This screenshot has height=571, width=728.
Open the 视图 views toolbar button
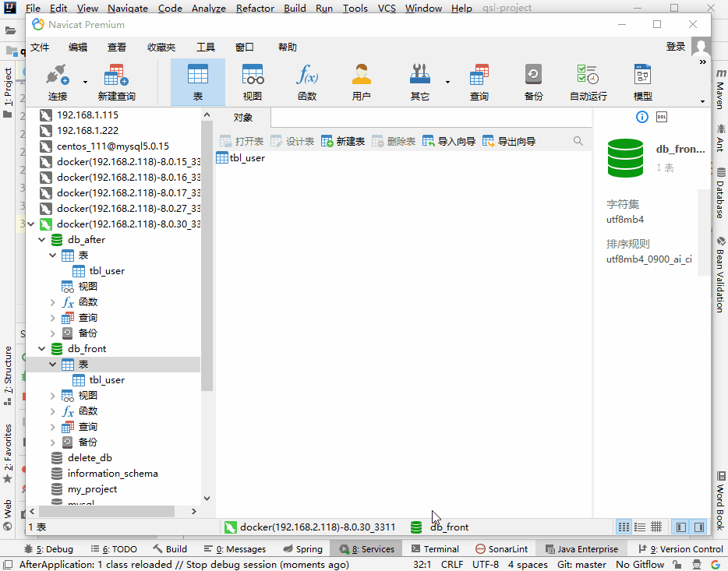coord(253,83)
